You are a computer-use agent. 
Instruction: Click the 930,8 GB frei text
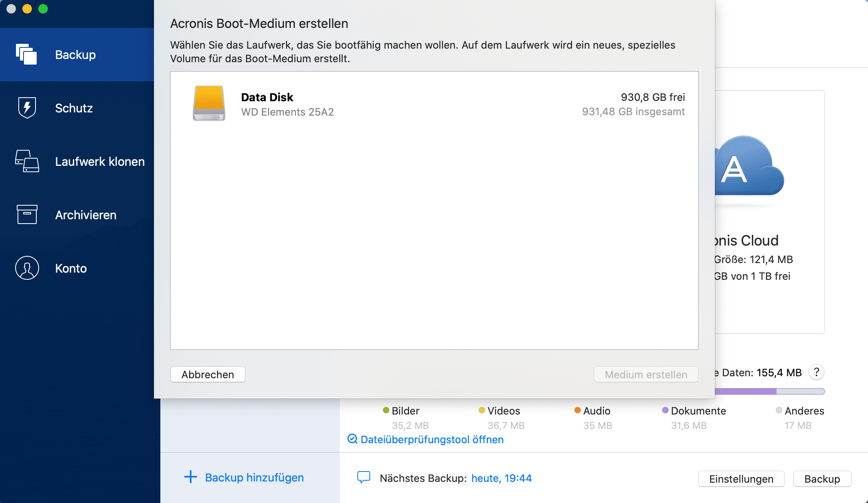[x=653, y=97]
